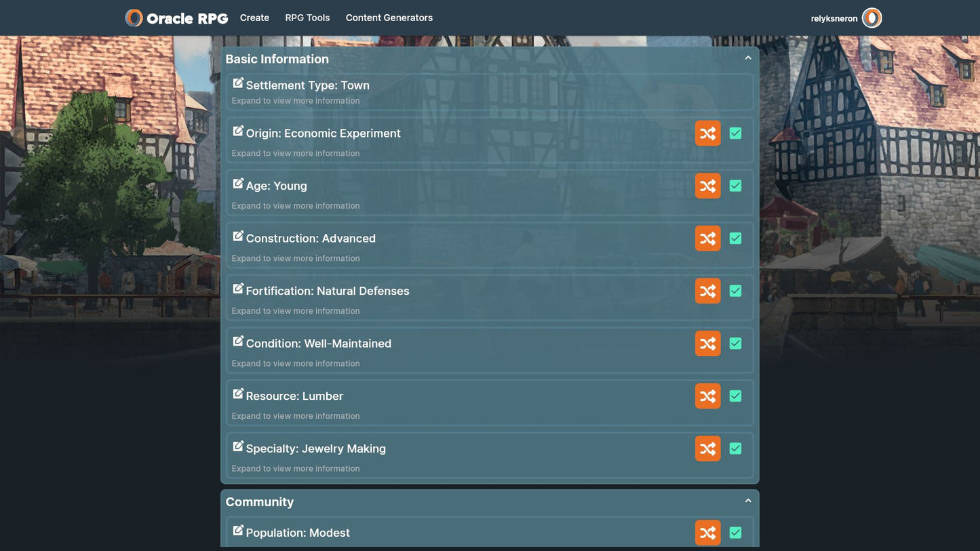Click the shuffle icon for Origin row
The height and width of the screenshot is (551, 980).
coord(707,134)
